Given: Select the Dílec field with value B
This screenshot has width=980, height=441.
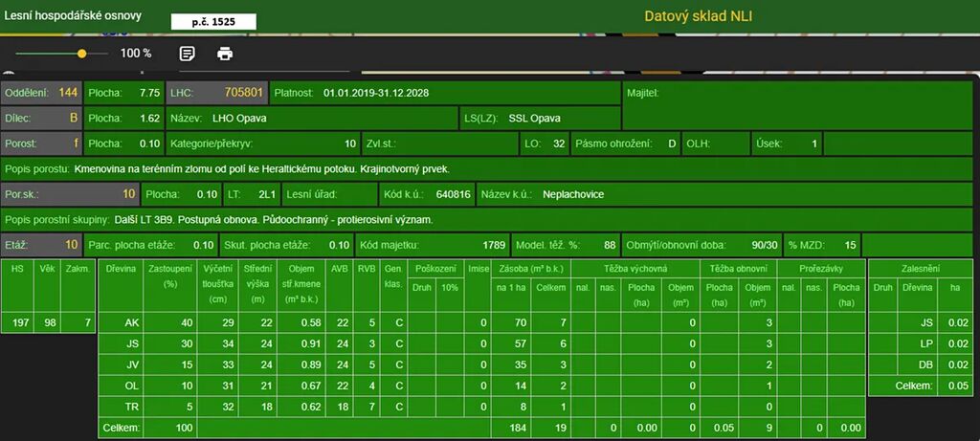Looking at the screenshot, I should (x=41, y=119).
